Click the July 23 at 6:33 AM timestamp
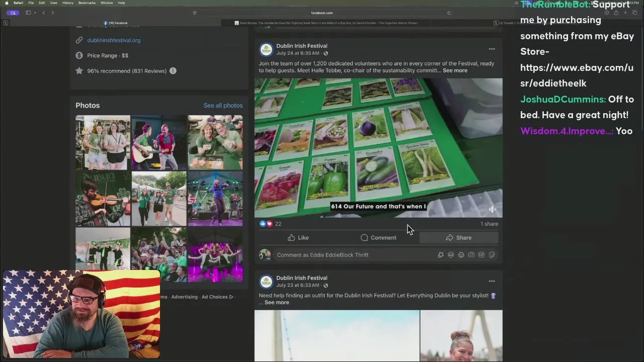This screenshot has height=362, width=644. (x=298, y=285)
